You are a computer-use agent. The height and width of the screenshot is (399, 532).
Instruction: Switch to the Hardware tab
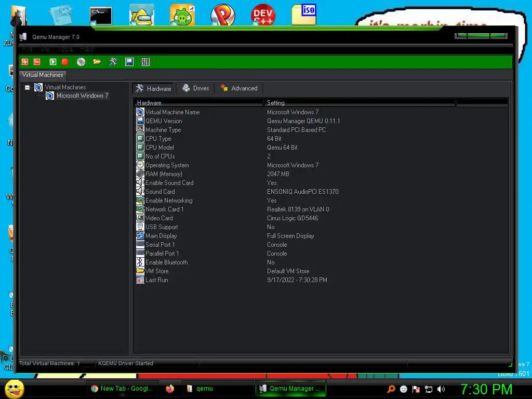click(153, 88)
